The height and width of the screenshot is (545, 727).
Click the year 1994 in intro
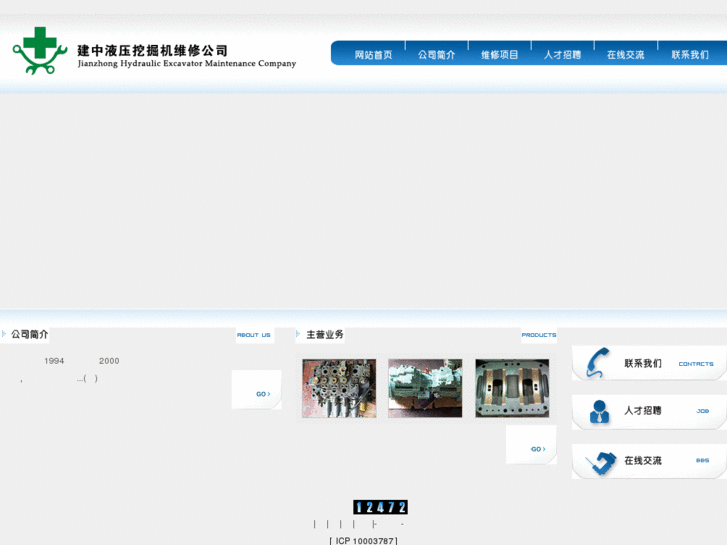(54, 361)
